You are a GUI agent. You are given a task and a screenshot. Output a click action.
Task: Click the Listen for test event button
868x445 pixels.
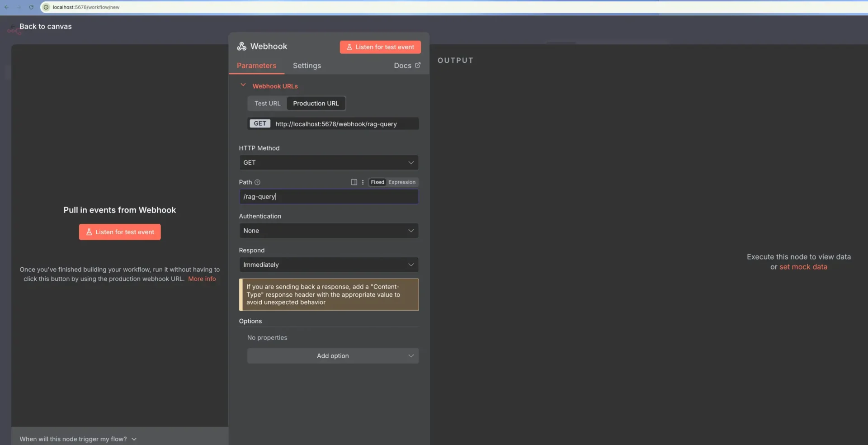tap(380, 47)
